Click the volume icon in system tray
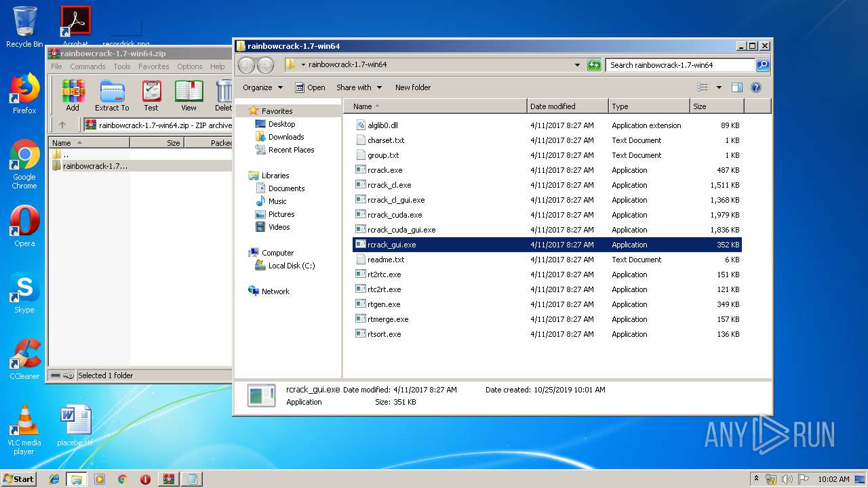Viewport: 868px width, 488px height. (787, 479)
